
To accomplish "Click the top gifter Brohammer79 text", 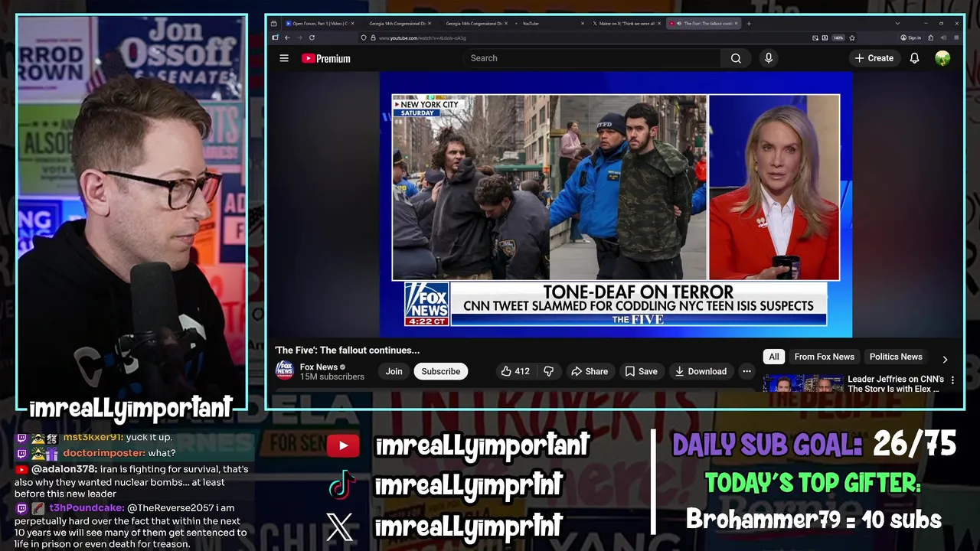I will pos(813,520).
